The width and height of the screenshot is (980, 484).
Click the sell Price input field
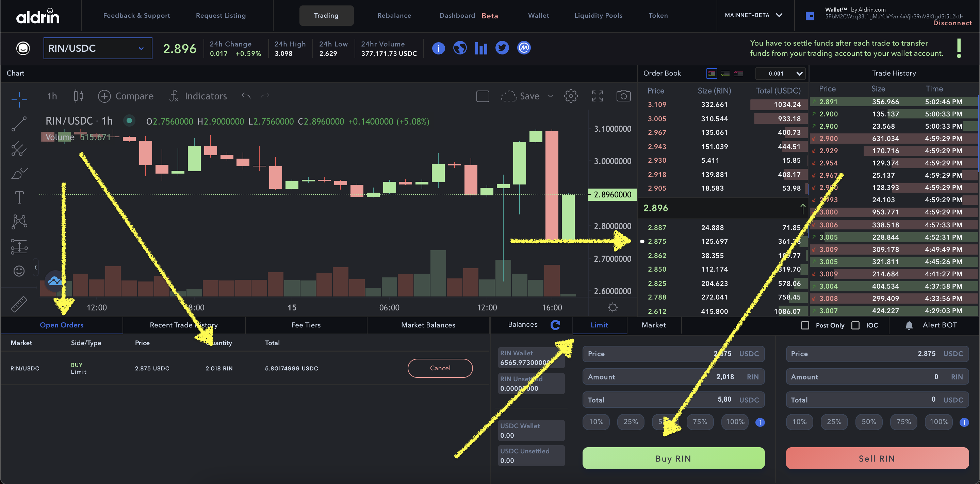pyautogui.click(x=877, y=354)
